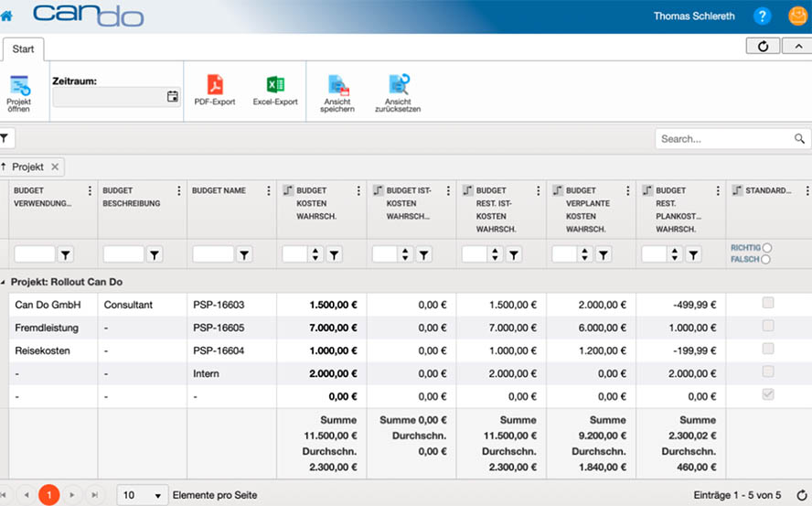Click filter icon under Budget Name
The width and height of the screenshot is (812, 506).
pyautogui.click(x=244, y=254)
